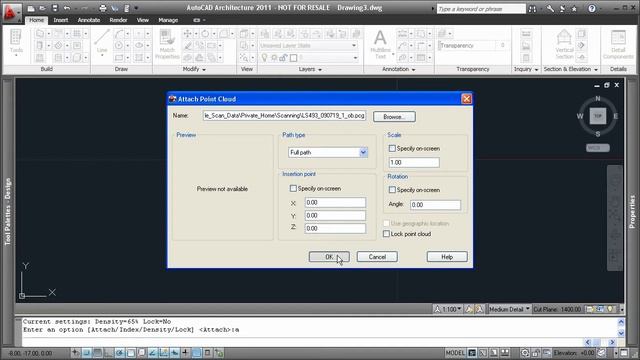Expand the Layers panel
This screenshot has height=360, width=640.
pos(310,69)
